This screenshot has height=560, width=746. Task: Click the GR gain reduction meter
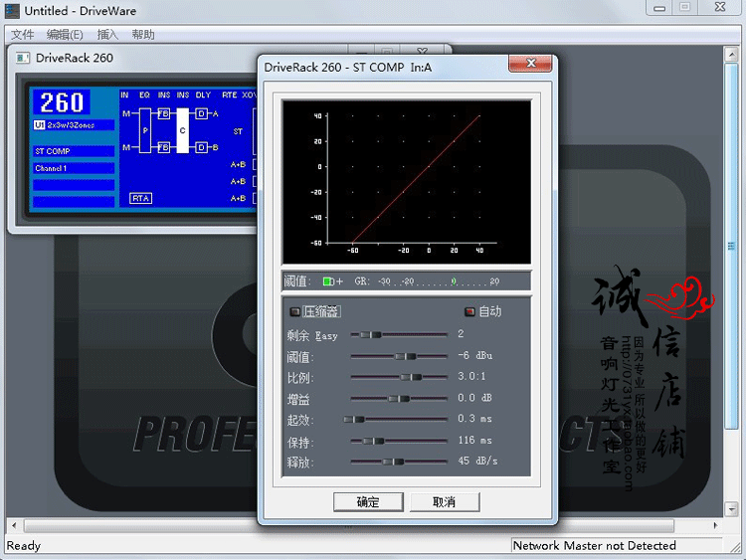click(427, 281)
